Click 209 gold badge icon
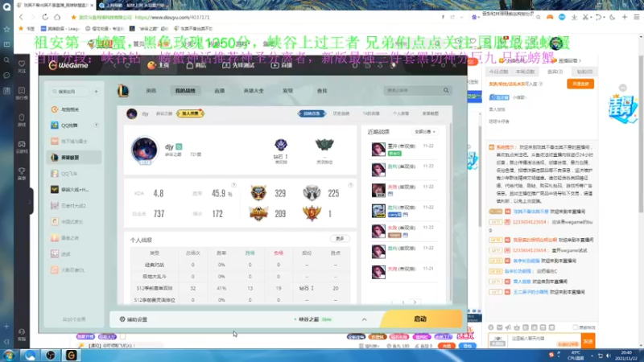 pos(258,213)
